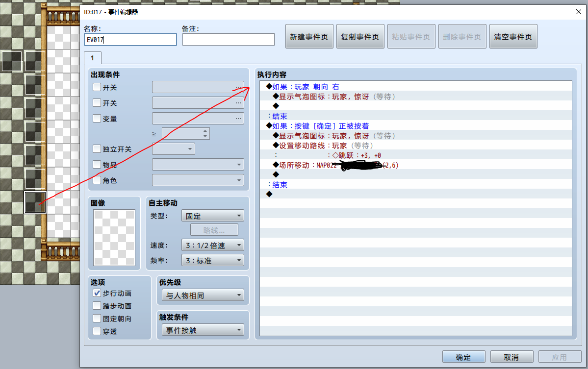588x369 pixels.
Task: Expand the 速度 dropdown
Action: tap(213, 246)
